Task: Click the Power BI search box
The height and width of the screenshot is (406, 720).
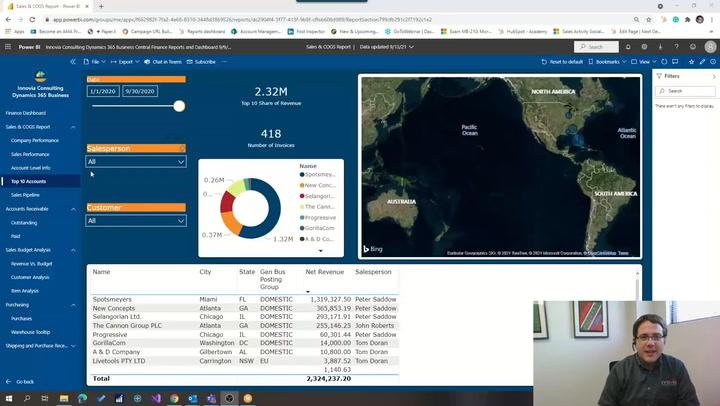Action: coord(596,47)
